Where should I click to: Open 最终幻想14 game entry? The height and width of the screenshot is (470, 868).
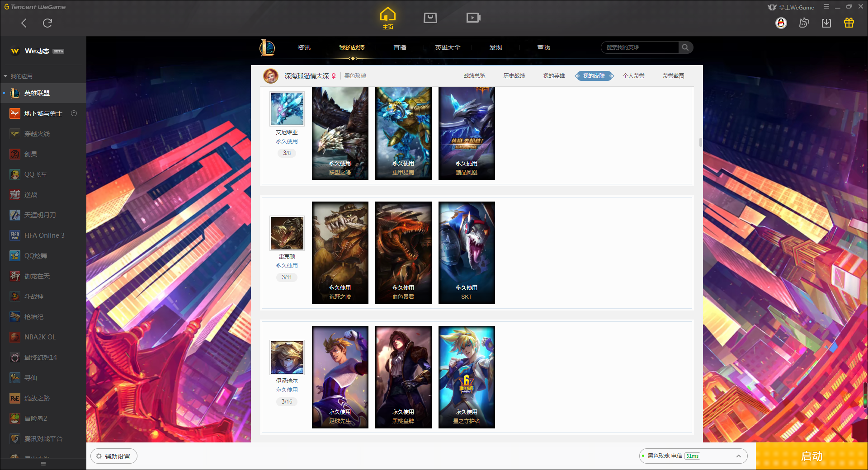click(x=43, y=357)
